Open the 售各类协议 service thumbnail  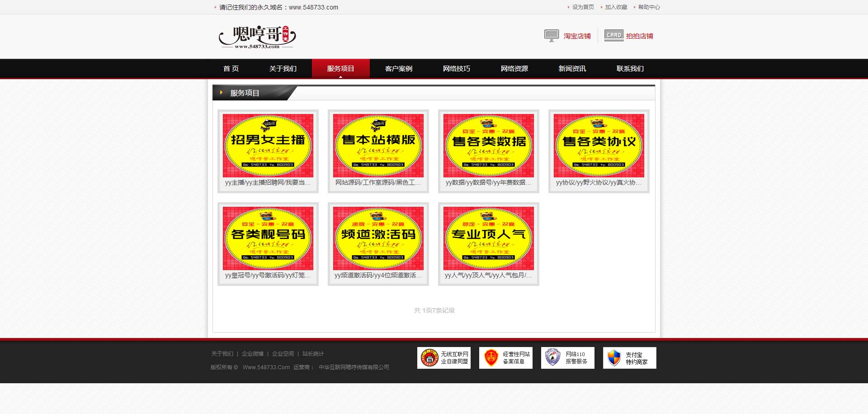click(599, 146)
